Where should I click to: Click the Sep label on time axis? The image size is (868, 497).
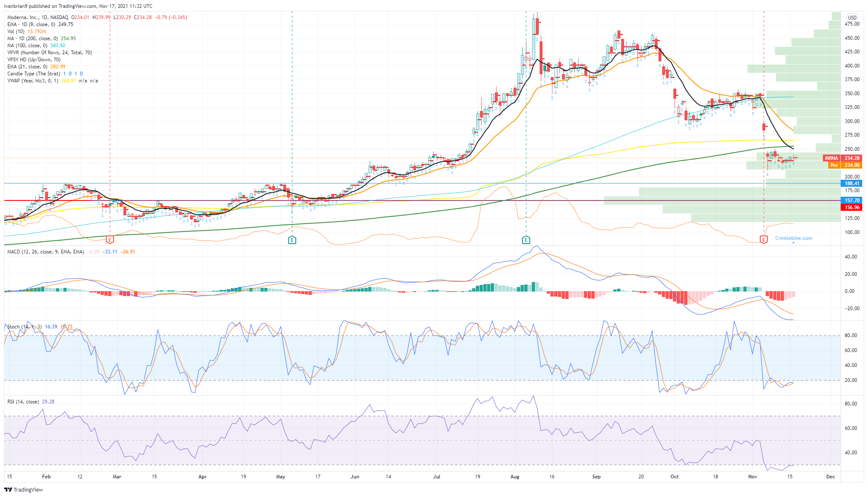(596, 477)
